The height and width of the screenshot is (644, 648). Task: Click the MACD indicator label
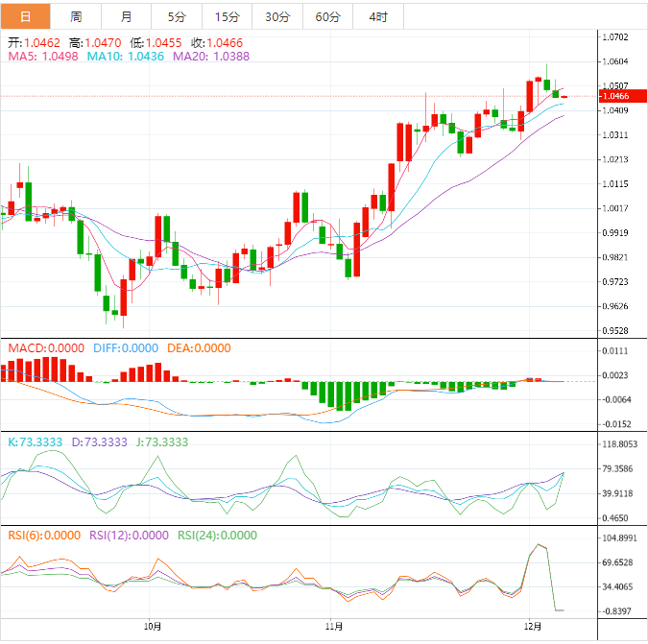[x=46, y=347]
